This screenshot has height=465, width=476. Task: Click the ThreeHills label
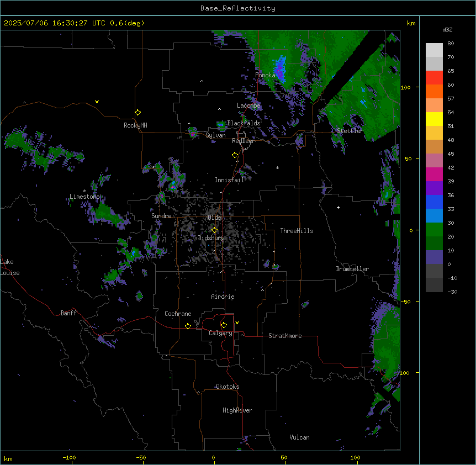coord(297,231)
